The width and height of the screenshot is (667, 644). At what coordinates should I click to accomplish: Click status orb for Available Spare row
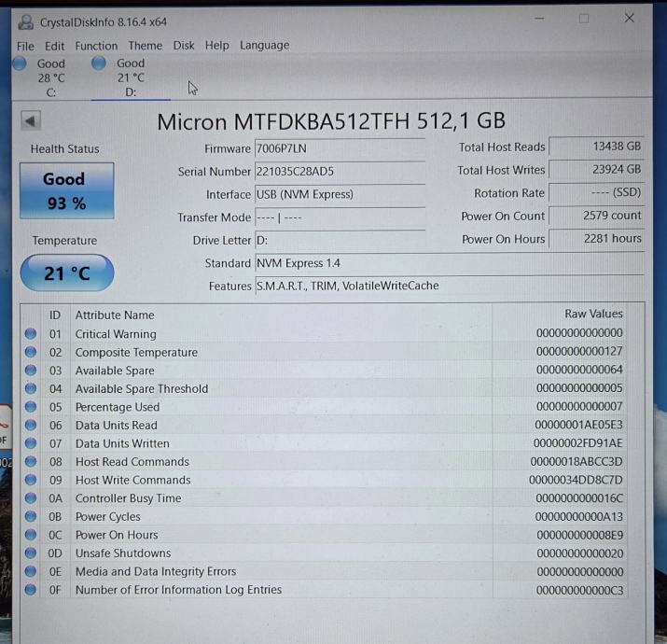(30, 371)
